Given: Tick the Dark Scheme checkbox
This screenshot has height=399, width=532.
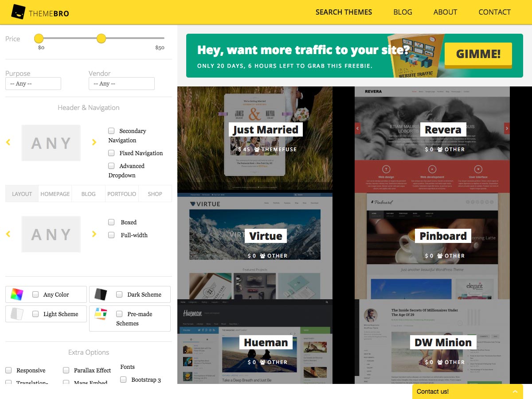Looking at the screenshot, I should pos(119,294).
